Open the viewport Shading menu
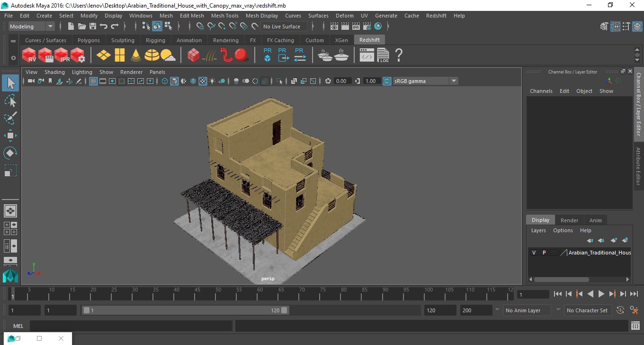Viewport: 644px width, 345px height. point(54,72)
